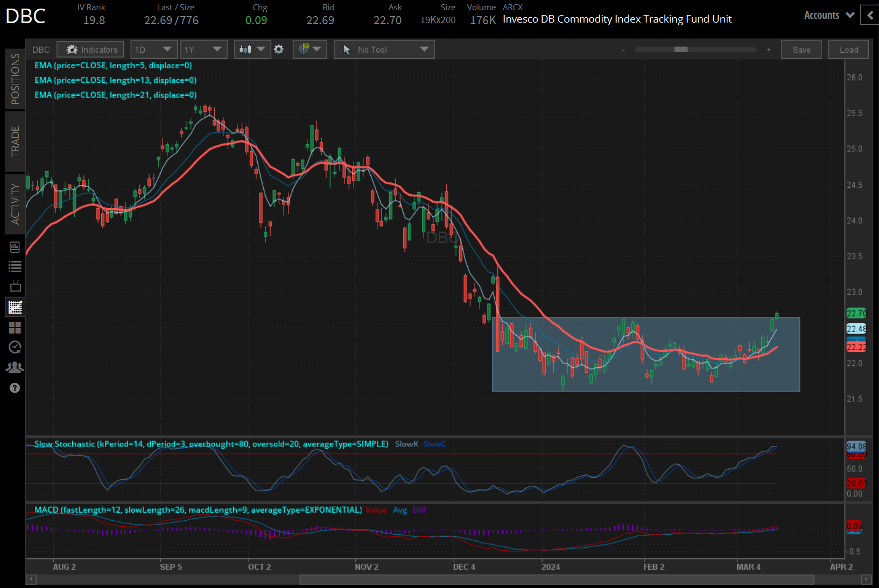The height and width of the screenshot is (588, 879).
Task: Expand the 1Y range dropdown
Action: pos(203,49)
